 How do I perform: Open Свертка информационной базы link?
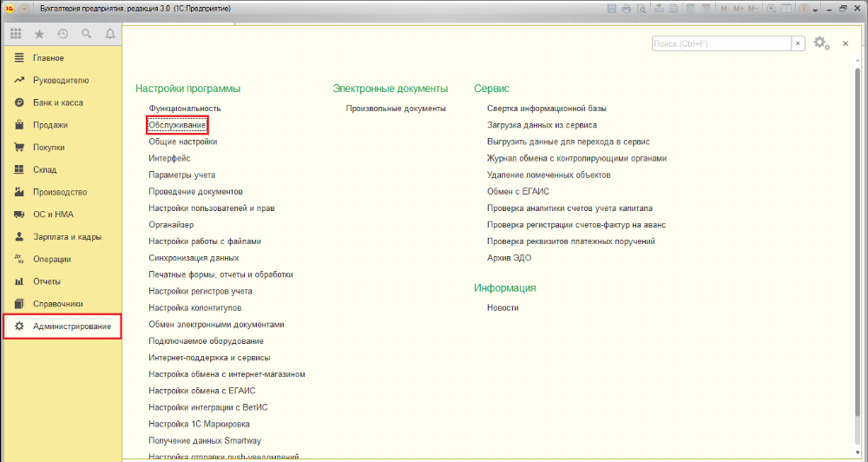pyautogui.click(x=547, y=109)
